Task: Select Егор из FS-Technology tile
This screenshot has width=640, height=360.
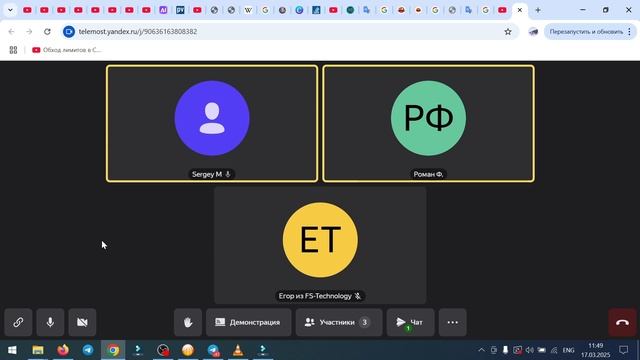Action: click(320, 245)
